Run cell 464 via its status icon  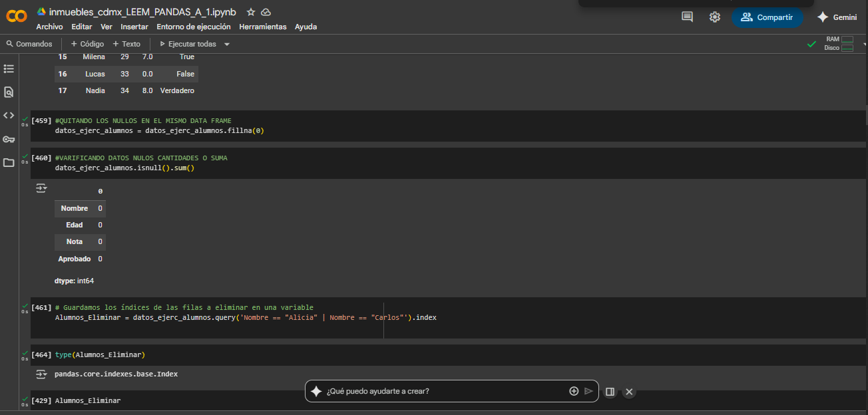coord(25,355)
